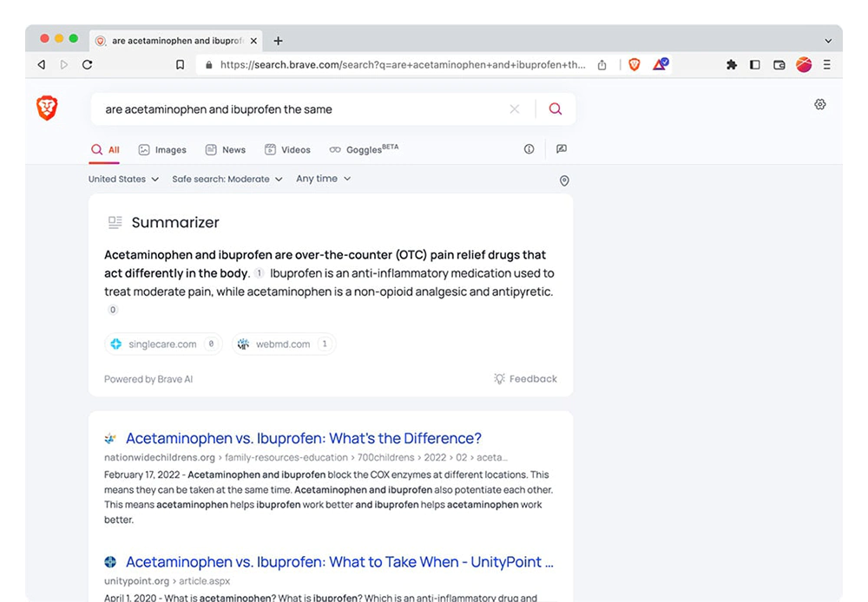868x602 pixels.
Task: Open the settings gear on search page
Action: click(x=820, y=103)
